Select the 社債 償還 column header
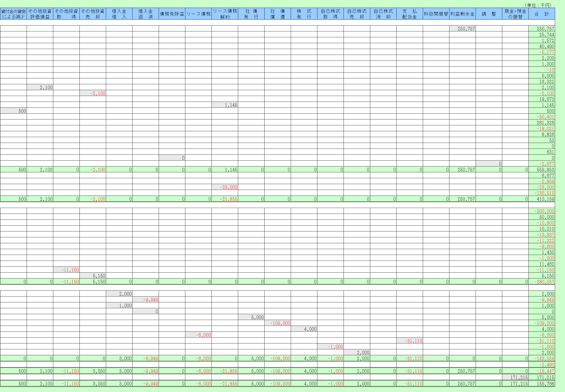The height and width of the screenshot is (392, 565). [x=277, y=14]
